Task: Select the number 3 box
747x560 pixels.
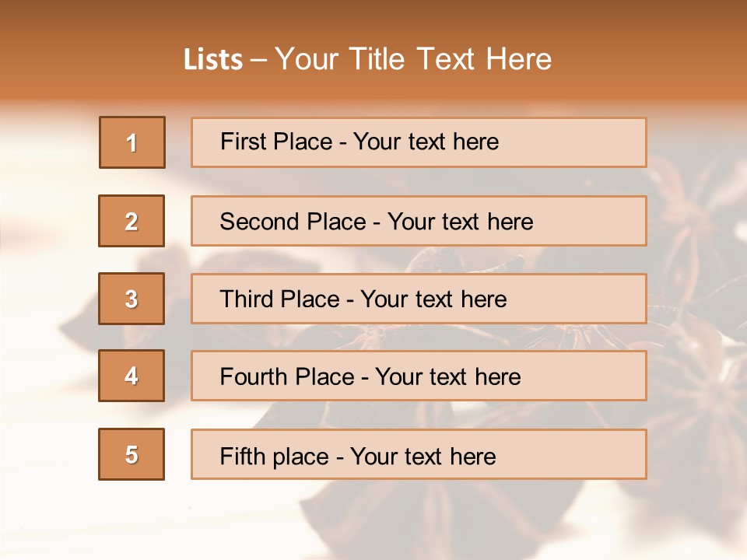Action: pyautogui.click(x=132, y=299)
